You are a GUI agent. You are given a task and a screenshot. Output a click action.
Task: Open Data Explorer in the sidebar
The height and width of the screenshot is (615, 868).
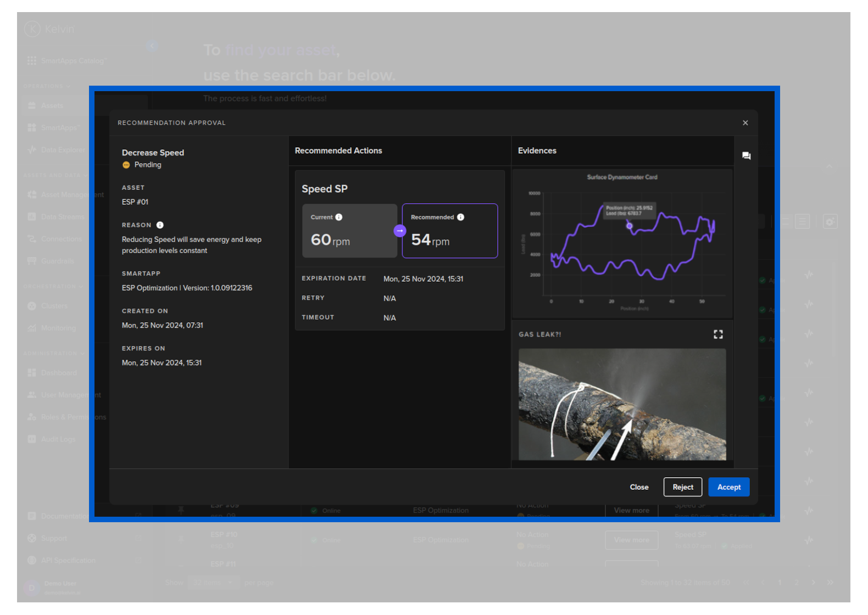click(63, 150)
